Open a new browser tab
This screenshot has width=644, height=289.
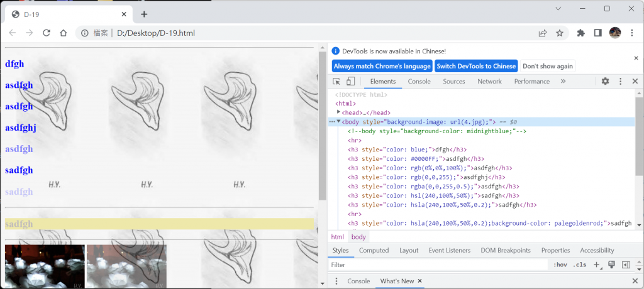tap(144, 14)
